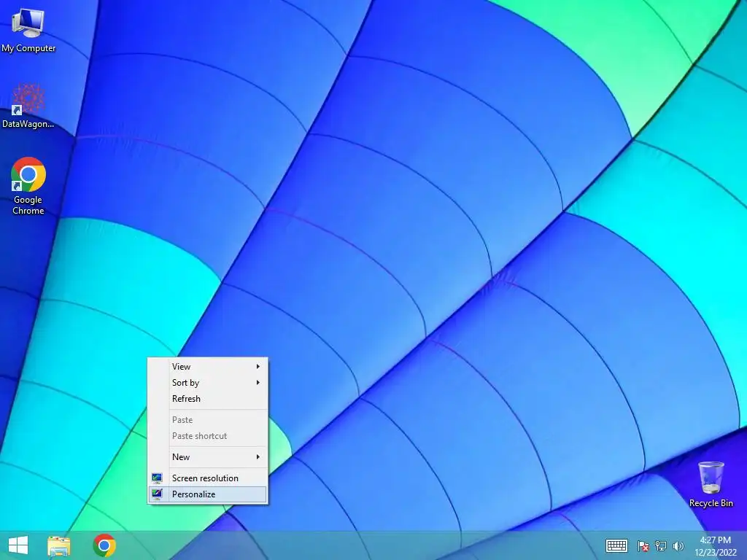The image size is (747, 560).
Task: Expand the arrow next to View
Action: [x=258, y=366]
